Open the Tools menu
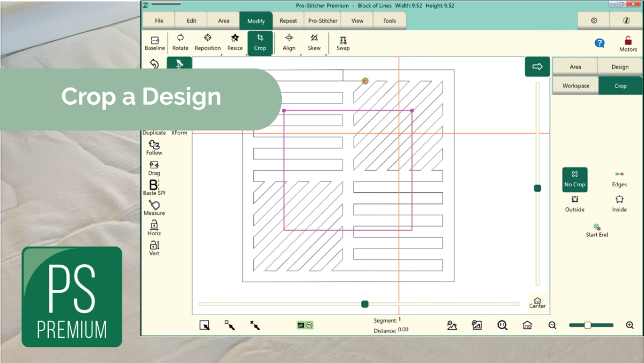Viewport: 644px width, 363px height. pos(390,20)
